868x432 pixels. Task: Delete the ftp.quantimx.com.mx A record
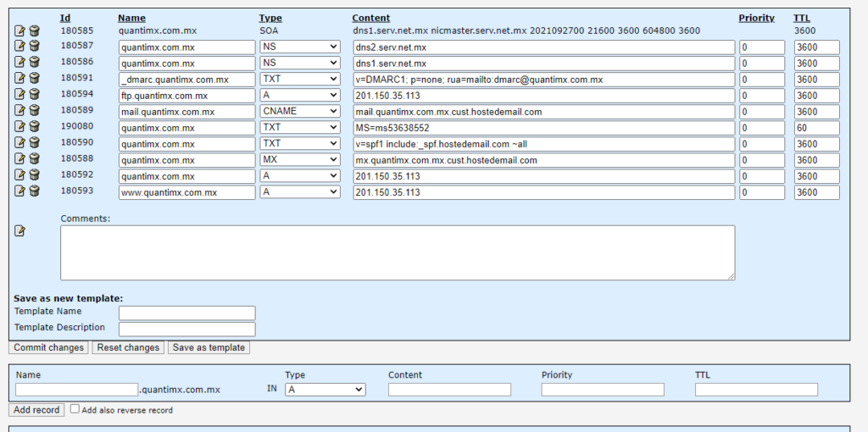click(35, 96)
